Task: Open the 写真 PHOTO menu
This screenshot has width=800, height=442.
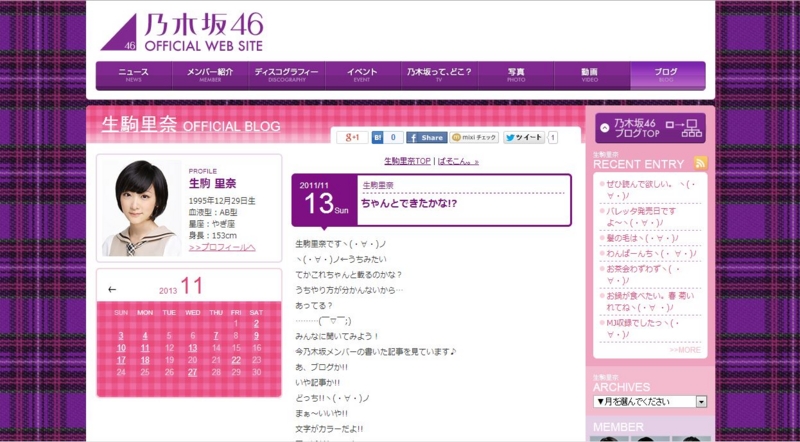Action: click(x=516, y=76)
